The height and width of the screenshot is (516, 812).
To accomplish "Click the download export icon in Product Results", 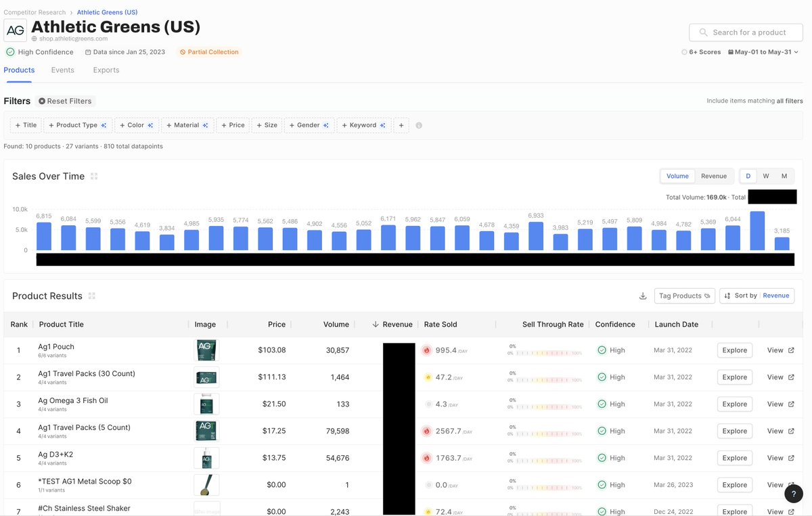I will coord(643,296).
